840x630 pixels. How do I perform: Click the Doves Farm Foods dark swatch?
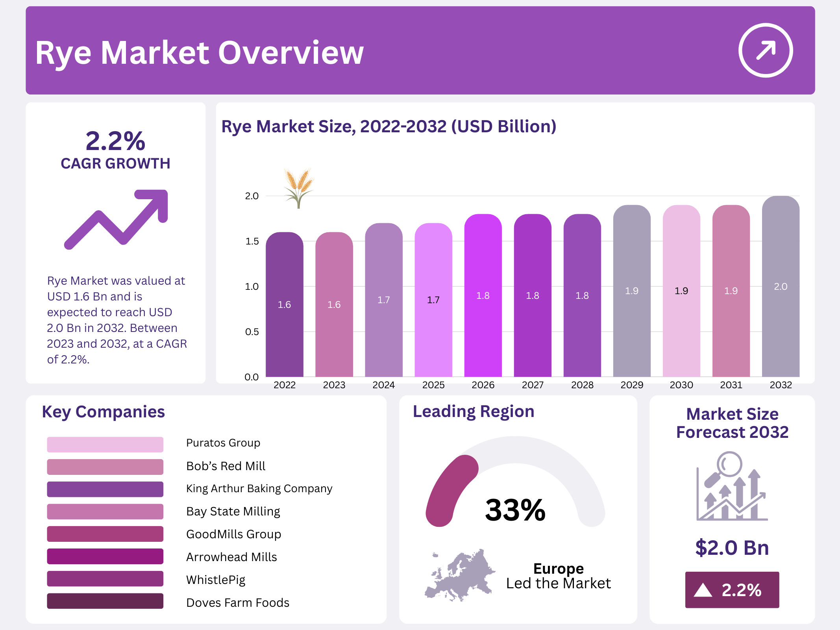click(x=105, y=601)
